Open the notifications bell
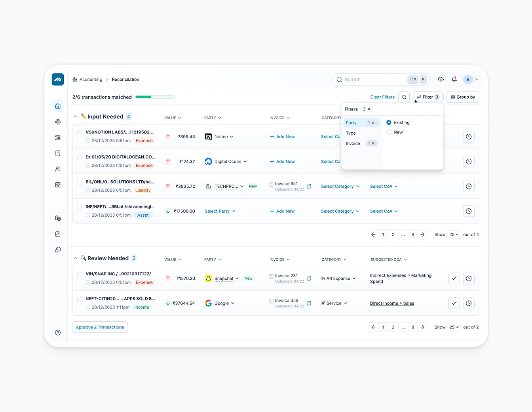Screen dimensions: 532x412 454,80
